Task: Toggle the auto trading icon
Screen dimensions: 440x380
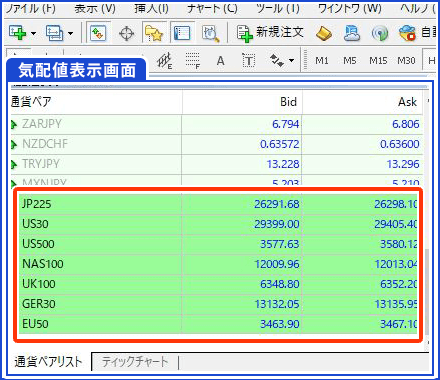Action: pyautogui.click(x=407, y=33)
